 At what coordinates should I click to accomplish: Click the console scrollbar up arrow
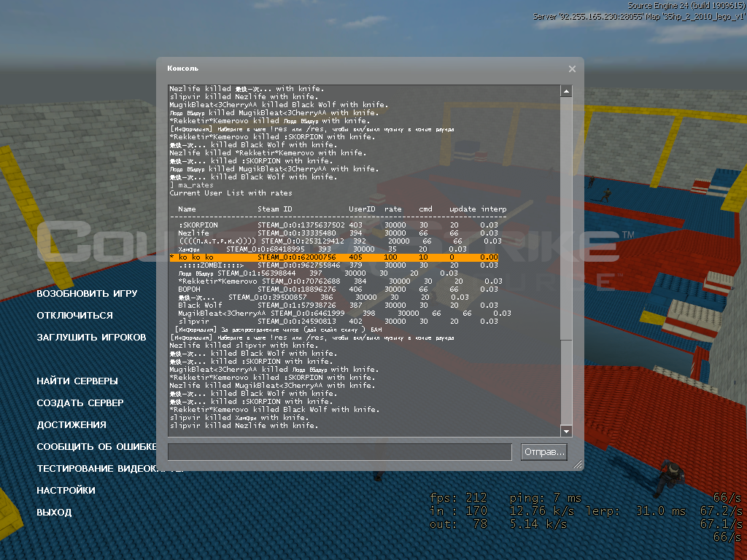click(x=566, y=91)
